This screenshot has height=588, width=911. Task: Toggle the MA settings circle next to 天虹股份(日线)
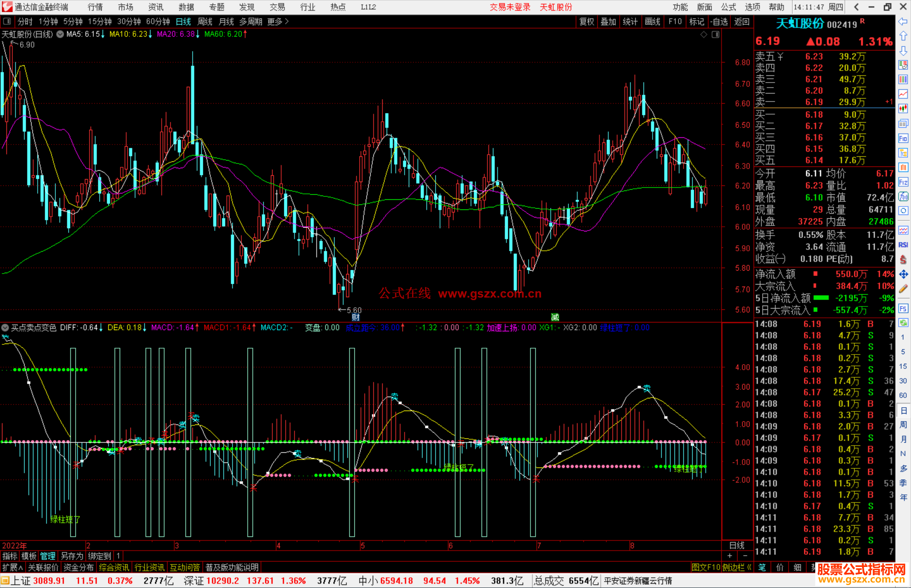(60, 34)
